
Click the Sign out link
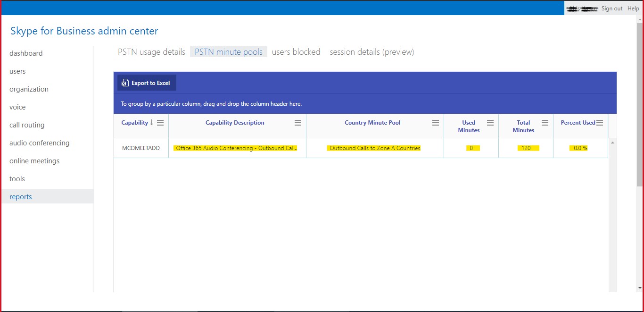[612, 8]
